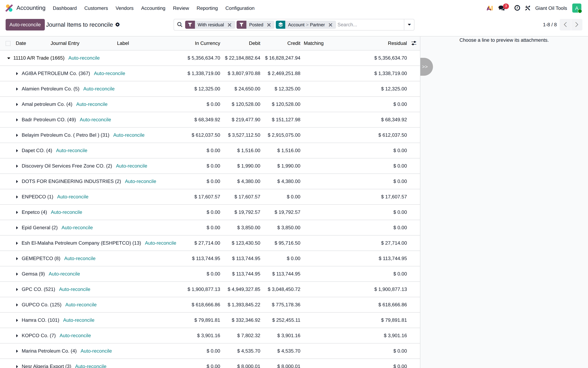Auto-reconcile AGIBA PETROLEUM Co.
This screenshot has height=368, width=588.
[x=109, y=73]
